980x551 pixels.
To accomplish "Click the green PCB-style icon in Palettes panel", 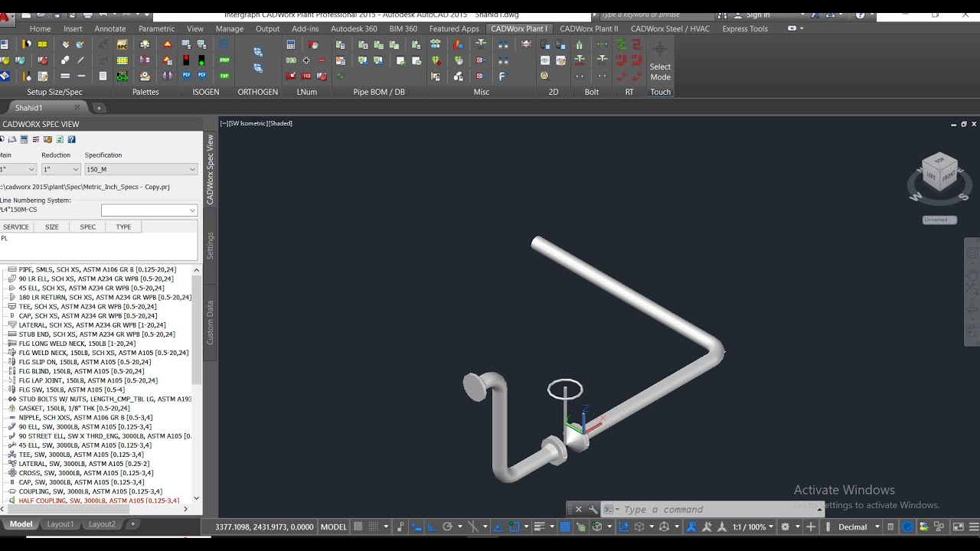I will pyautogui.click(x=122, y=76).
